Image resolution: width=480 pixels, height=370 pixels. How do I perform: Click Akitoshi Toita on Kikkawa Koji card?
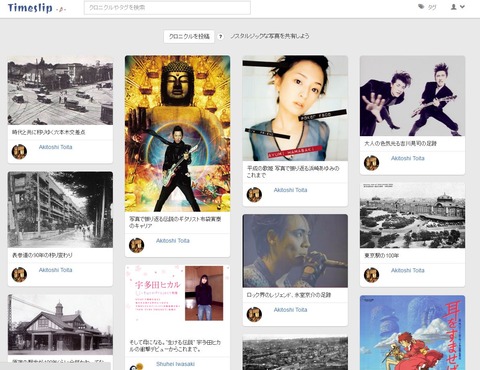(408, 158)
